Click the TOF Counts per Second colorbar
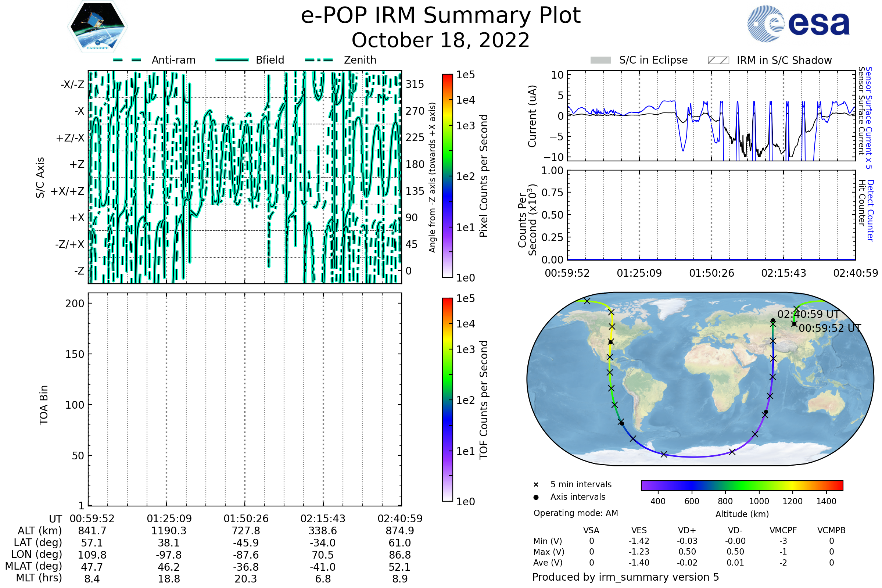The width and height of the screenshot is (882, 588). (x=447, y=399)
